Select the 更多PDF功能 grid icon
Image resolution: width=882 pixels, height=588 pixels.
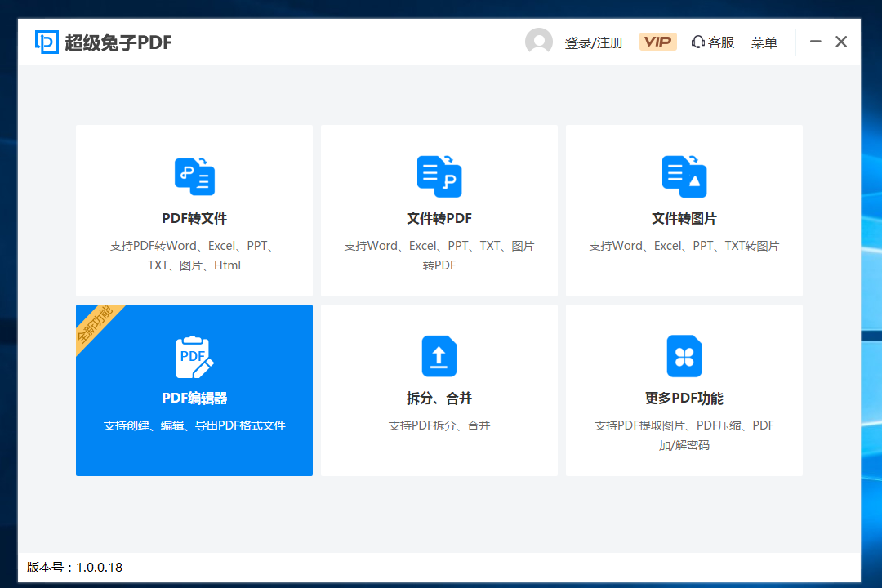coord(684,356)
